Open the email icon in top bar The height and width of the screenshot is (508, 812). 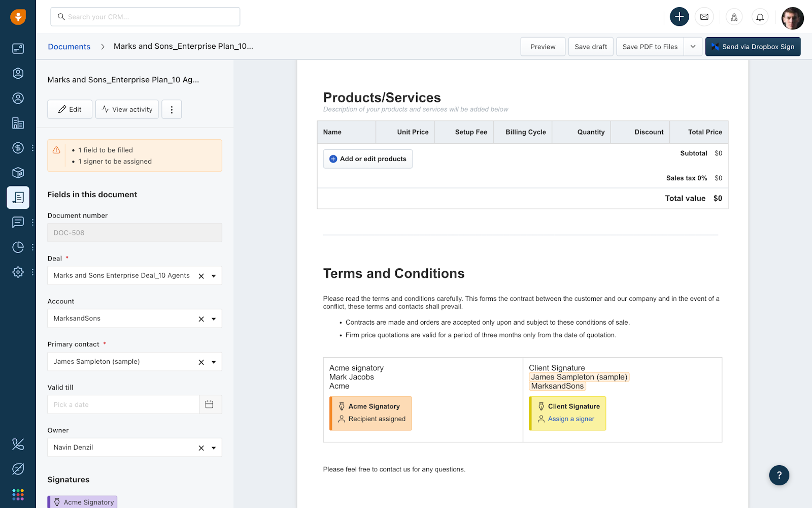(704, 17)
